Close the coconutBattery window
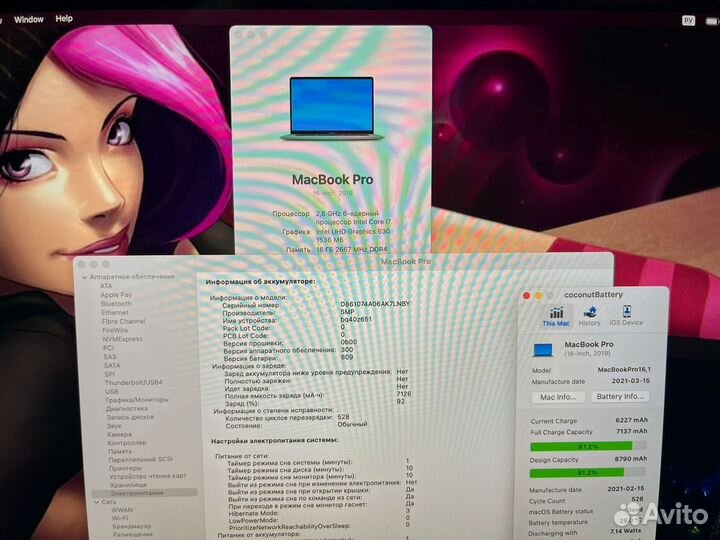Viewport: 720px width, 540px height. click(x=527, y=295)
